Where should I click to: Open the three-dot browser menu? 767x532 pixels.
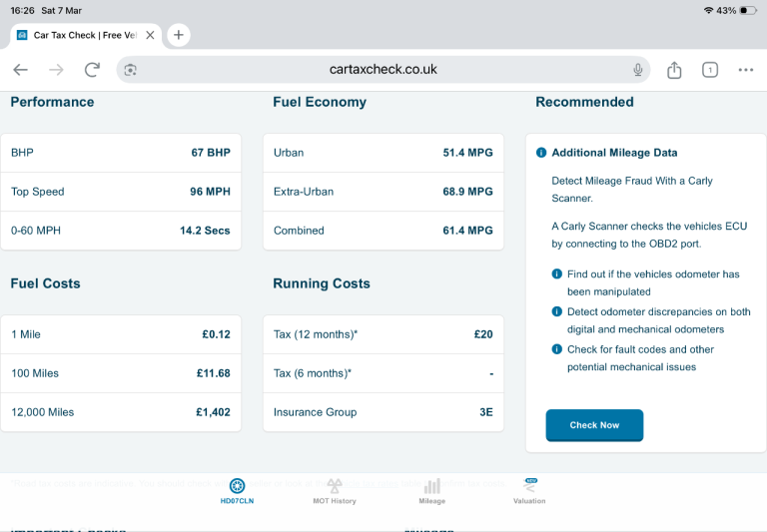point(745,70)
